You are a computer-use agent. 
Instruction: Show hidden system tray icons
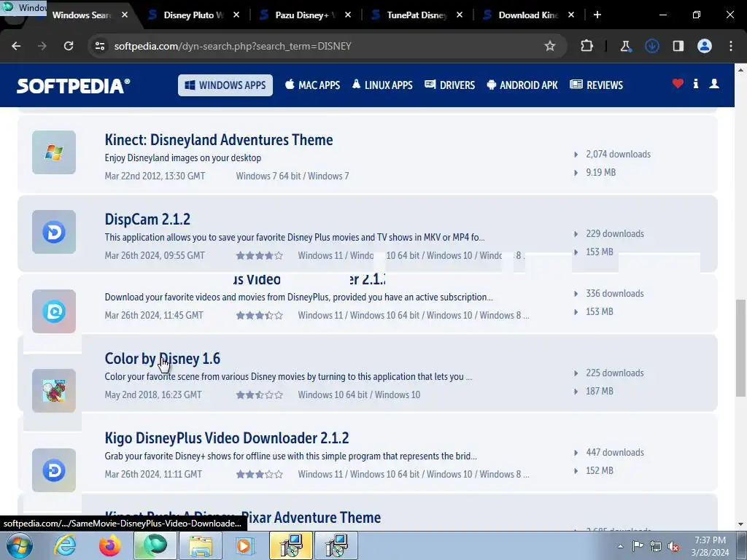click(x=620, y=546)
